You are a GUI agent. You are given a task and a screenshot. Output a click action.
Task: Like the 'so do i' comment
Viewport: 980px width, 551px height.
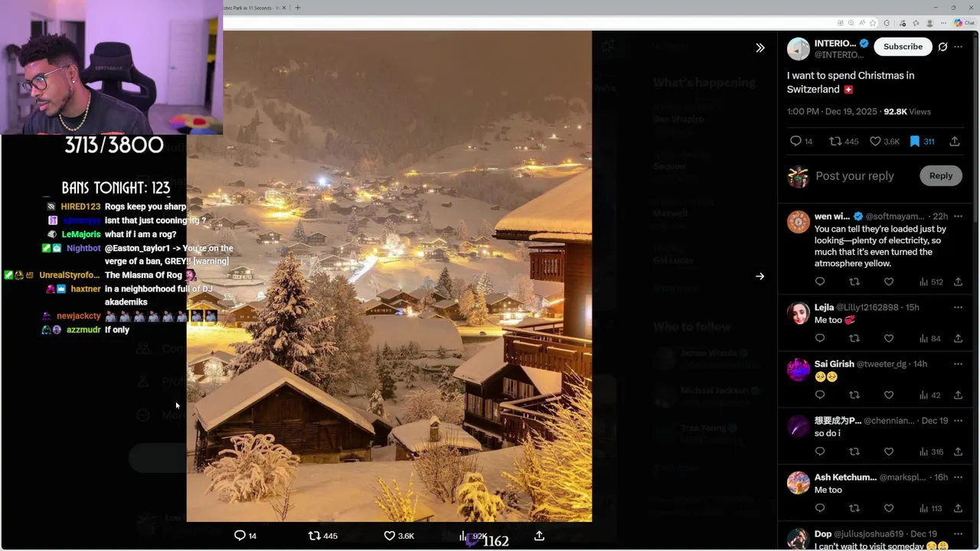point(889,452)
